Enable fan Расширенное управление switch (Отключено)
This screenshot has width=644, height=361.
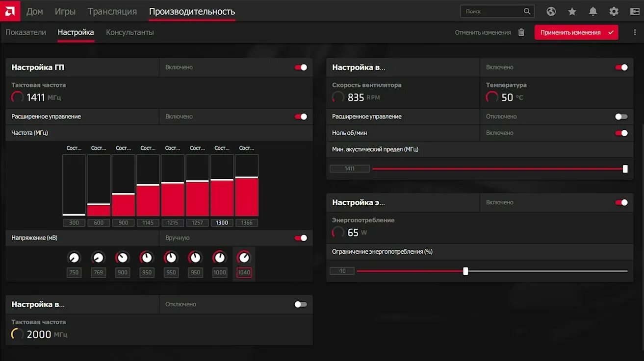[621, 117]
